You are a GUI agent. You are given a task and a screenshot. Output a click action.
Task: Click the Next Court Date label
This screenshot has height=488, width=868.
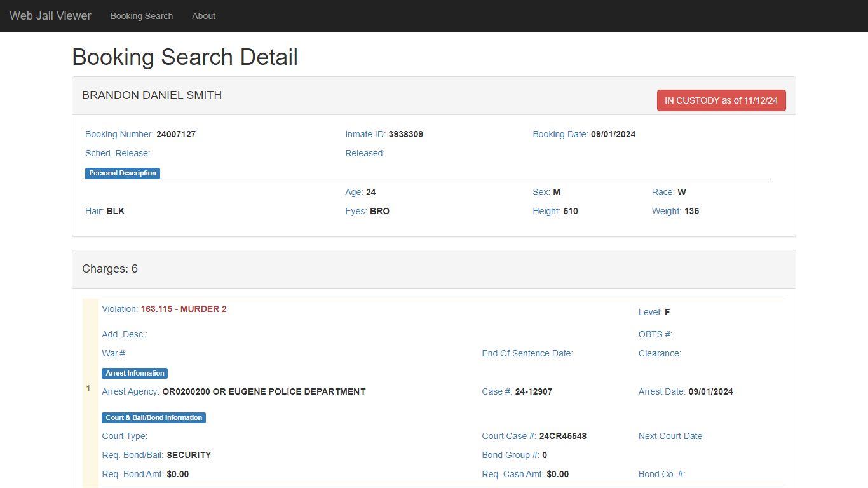670,436
